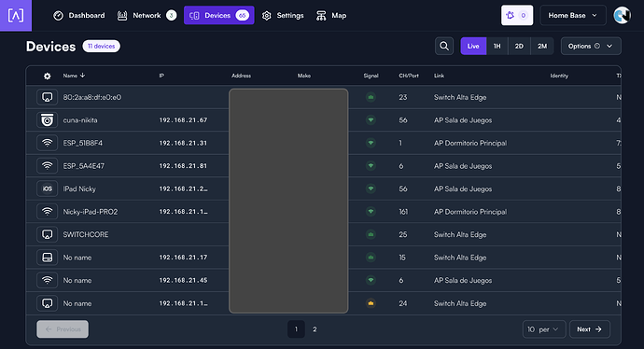Open the notifications bell showing 0
The image size is (644, 349).
[x=517, y=16]
